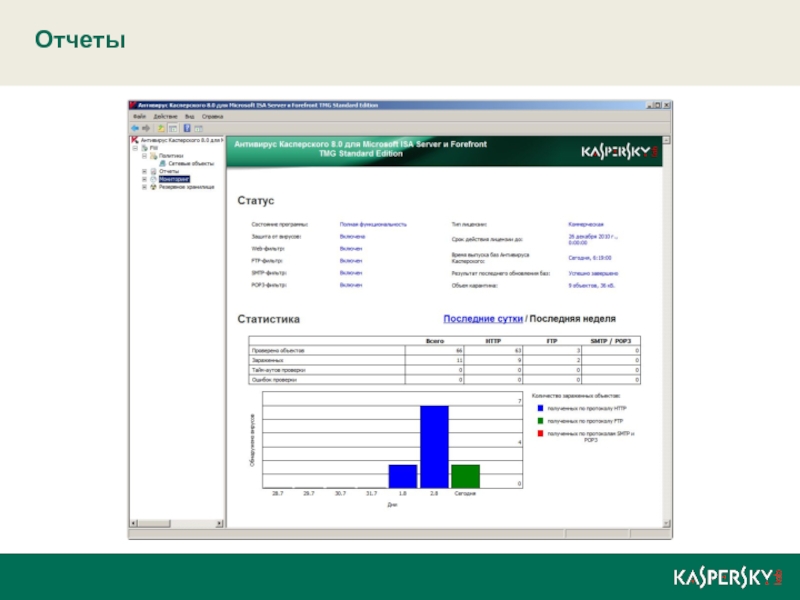
Task: Click the Всего column header
Action: click(435, 341)
